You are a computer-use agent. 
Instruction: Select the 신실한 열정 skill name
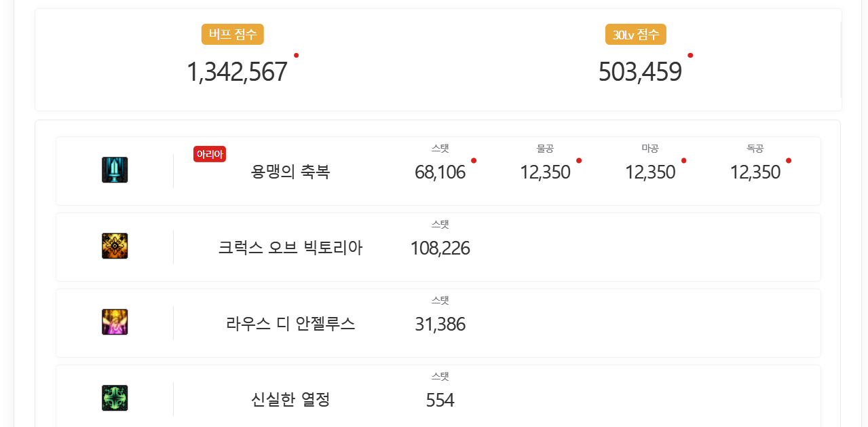click(290, 400)
